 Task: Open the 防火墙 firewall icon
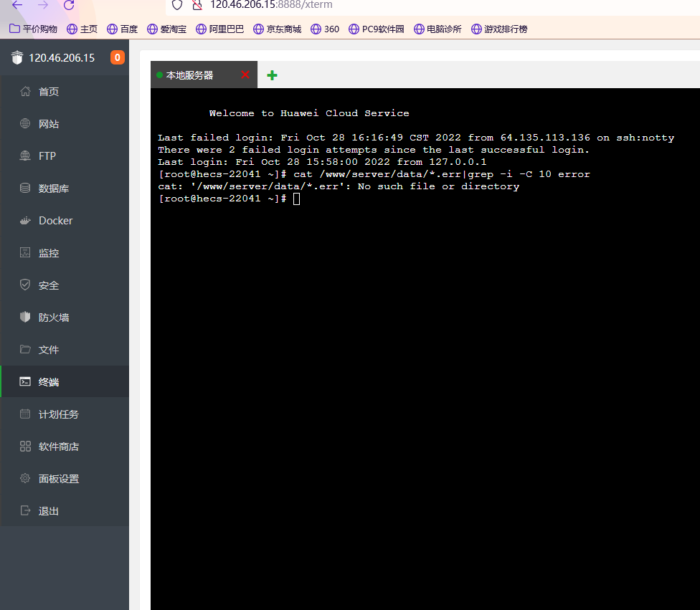(x=25, y=317)
